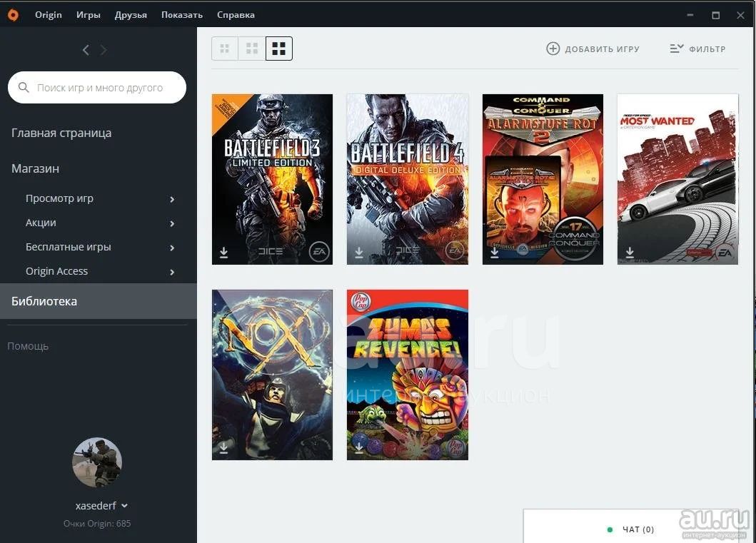
Task: Expand the Просмотр игр chevron
Action: pyautogui.click(x=172, y=199)
